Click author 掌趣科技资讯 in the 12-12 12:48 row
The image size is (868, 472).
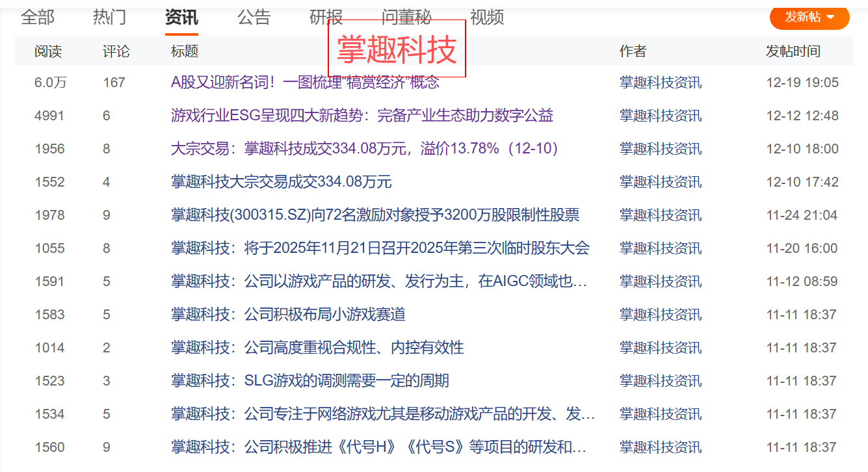click(x=661, y=116)
